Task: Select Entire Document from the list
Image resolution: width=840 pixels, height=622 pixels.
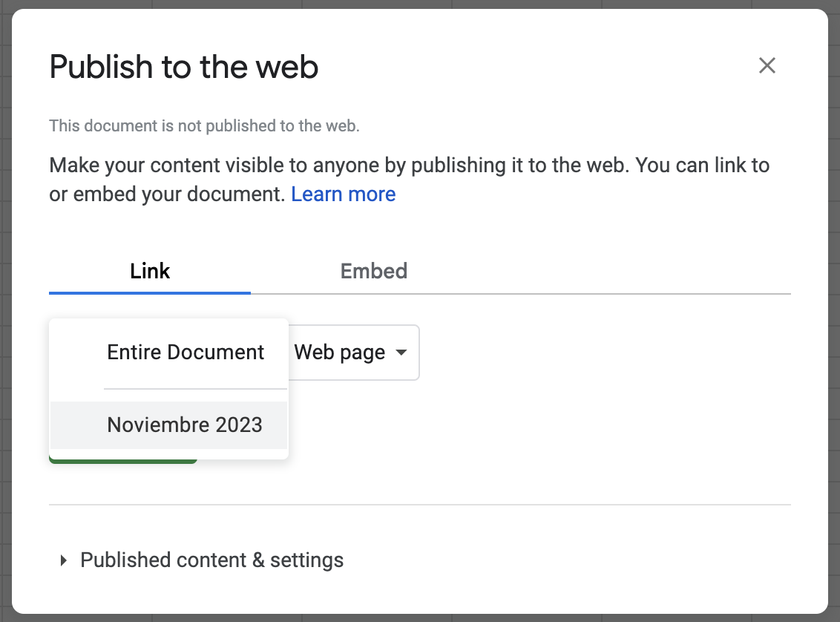Action: point(186,352)
